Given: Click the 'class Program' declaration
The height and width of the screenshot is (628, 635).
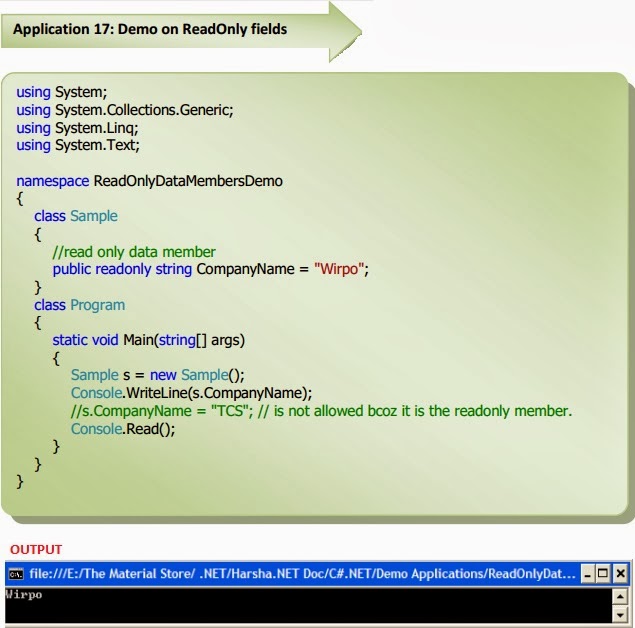Looking at the screenshot, I should (79, 305).
